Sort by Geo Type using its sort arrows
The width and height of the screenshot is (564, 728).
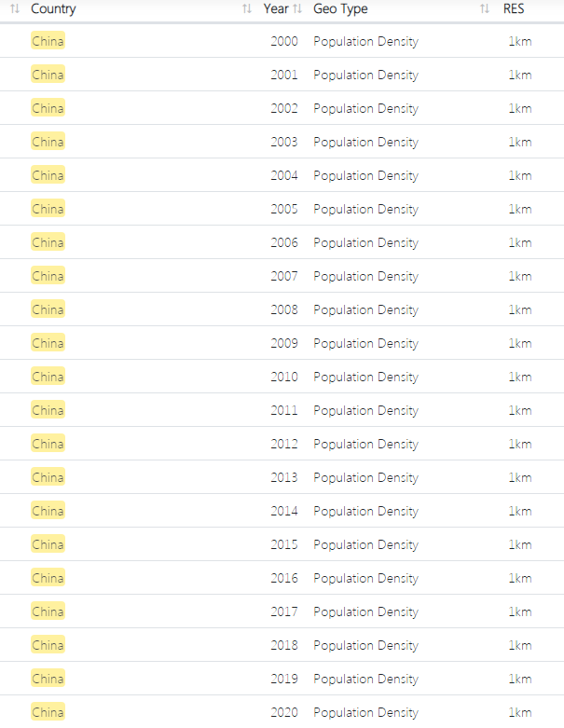[x=484, y=8]
